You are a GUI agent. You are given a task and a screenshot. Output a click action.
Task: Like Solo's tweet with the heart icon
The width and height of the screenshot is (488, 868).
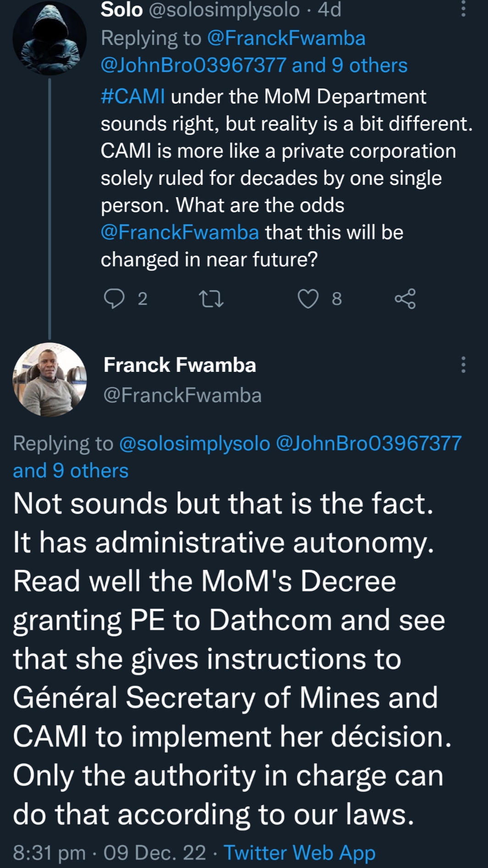pyautogui.click(x=308, y=299)
